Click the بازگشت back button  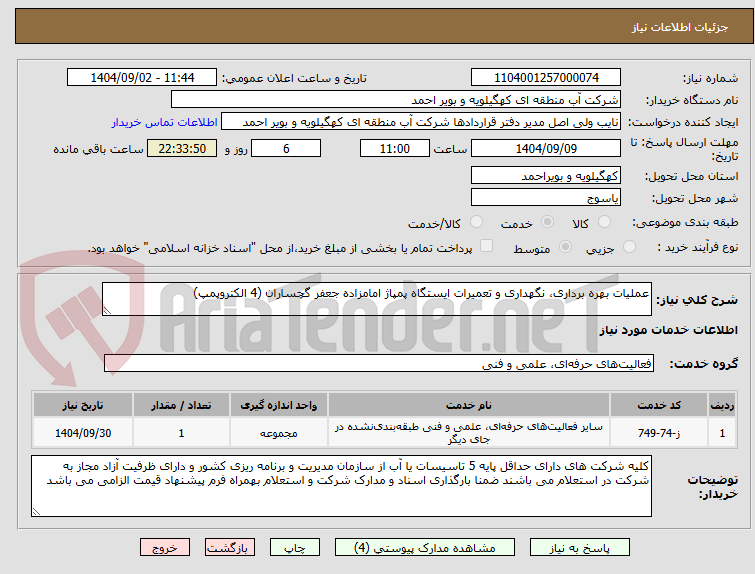(229, 548)
